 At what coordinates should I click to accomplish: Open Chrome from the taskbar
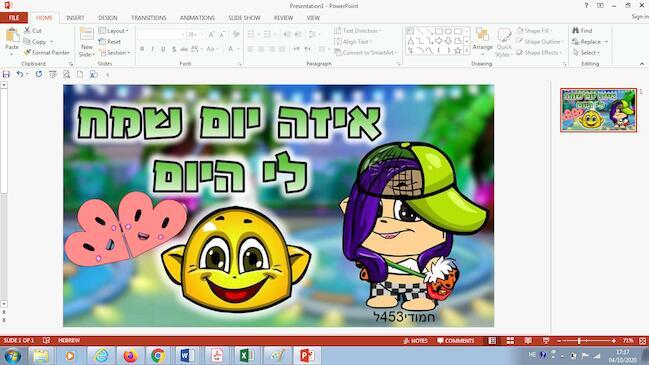(x=157, y=355)
